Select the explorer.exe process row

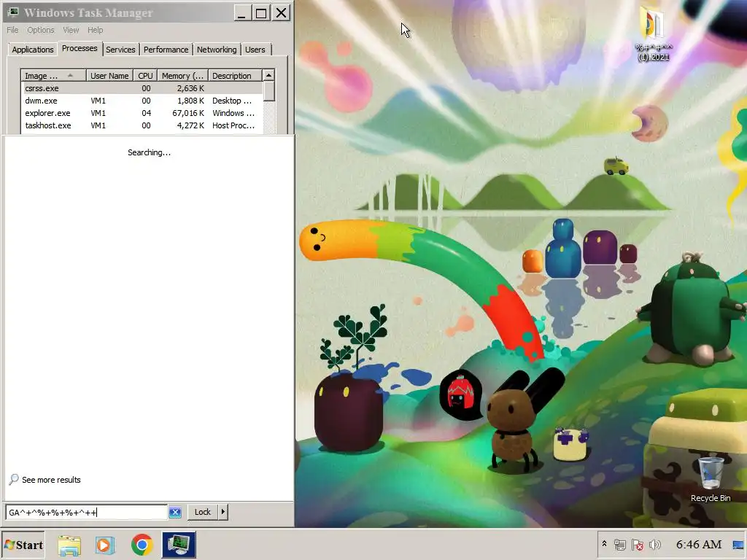point(142,113)
